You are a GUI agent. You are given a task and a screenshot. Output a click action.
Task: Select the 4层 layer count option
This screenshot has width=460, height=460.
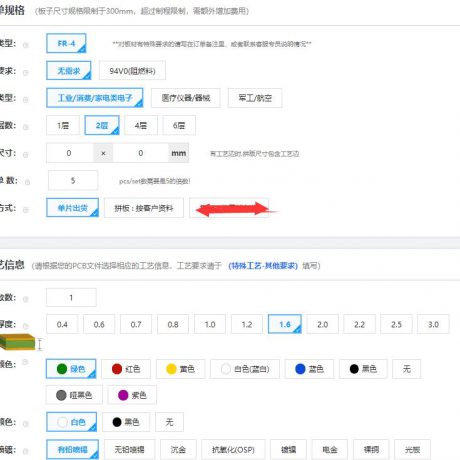pyautogui.click(x=141, y=126)
